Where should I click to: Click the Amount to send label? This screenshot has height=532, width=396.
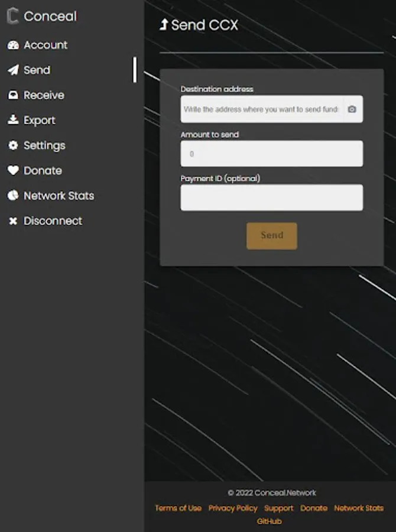210,134
